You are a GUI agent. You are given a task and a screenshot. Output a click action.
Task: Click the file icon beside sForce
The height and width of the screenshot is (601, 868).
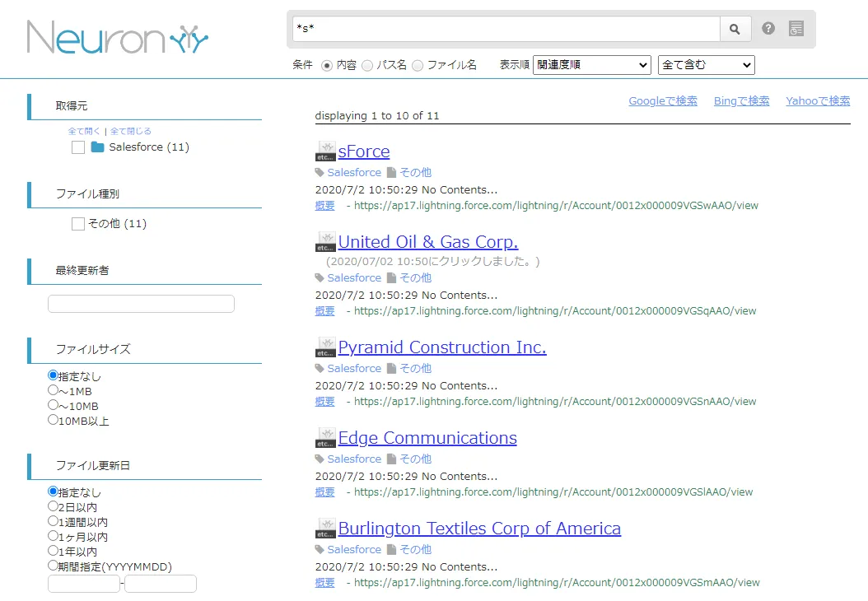tap(326, 151)
